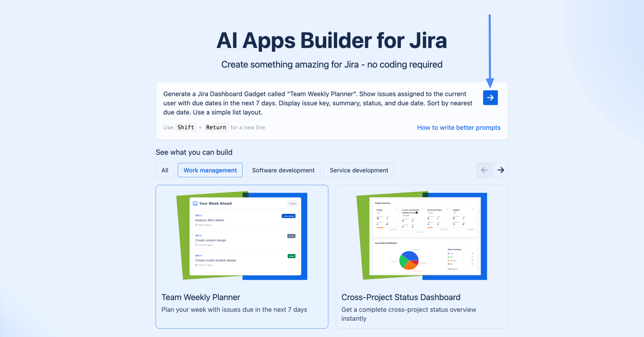Click the Return key hint label

pos(216,127)
